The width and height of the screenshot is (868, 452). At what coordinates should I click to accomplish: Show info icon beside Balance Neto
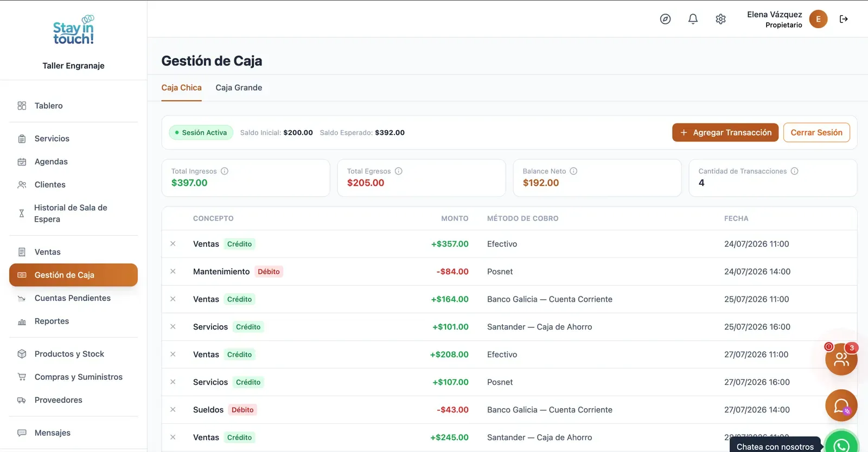[x=573, y=171]
